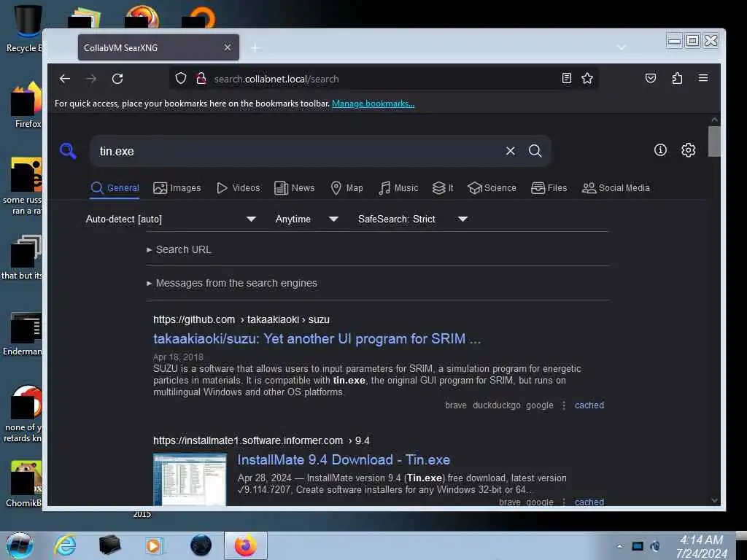
Task: Click the InstallMate result thumbnail
Action: point(190,480)
